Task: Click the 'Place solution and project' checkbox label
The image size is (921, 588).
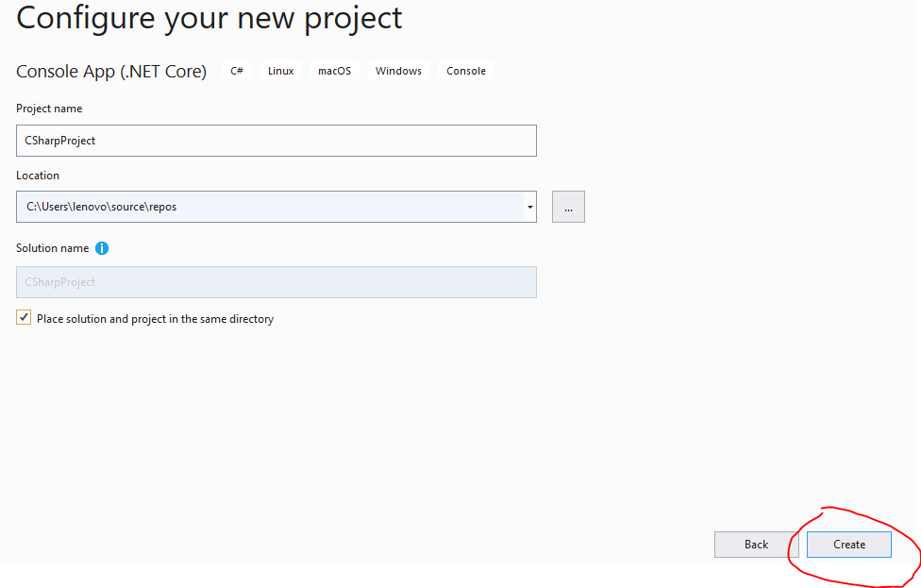Action: coord(155,319)
